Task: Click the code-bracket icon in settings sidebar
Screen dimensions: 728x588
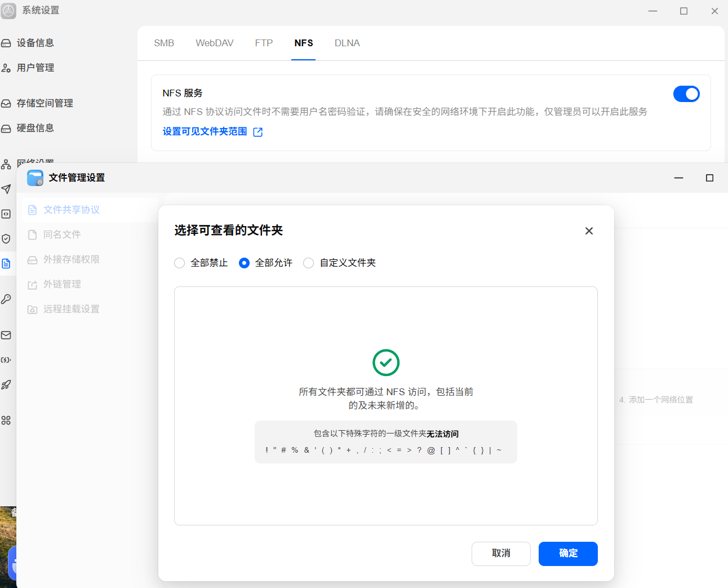Action: click(x=6, y=214)
